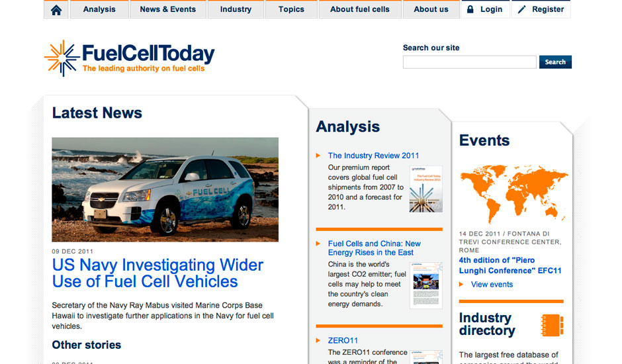Viewport: 622px width, 364px height.
Task: Click the Other stories heading
Action: click(x=87, y=345)
